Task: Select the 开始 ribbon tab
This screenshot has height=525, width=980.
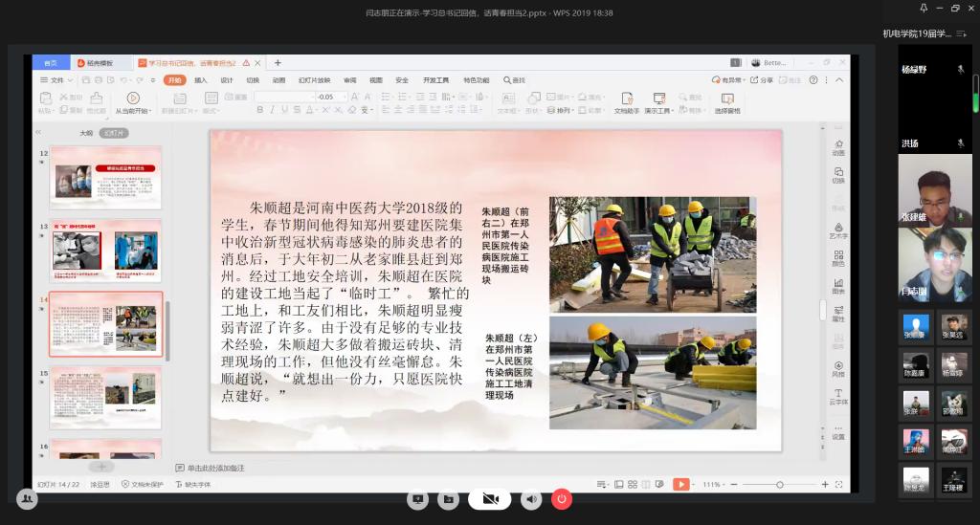Action: (174, 80)
